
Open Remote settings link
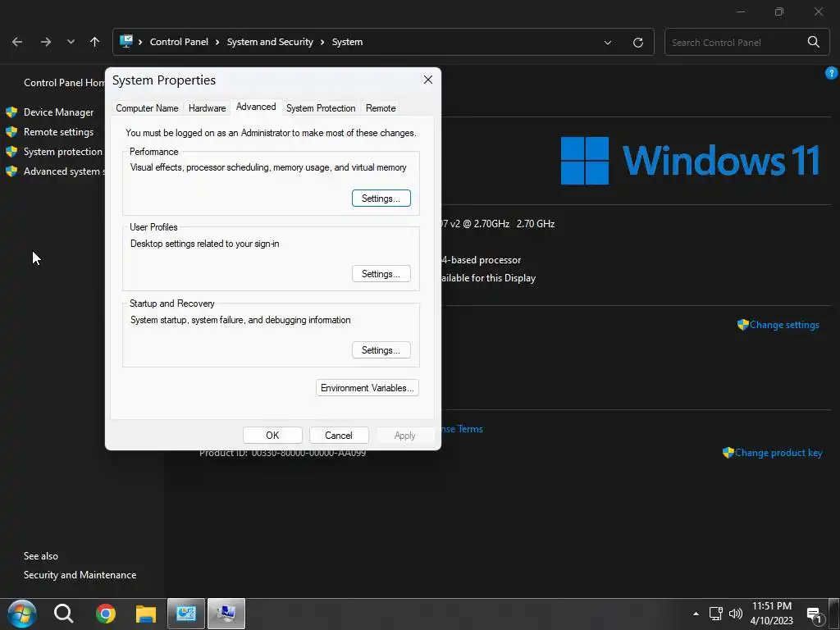click(x=58, y=132)
